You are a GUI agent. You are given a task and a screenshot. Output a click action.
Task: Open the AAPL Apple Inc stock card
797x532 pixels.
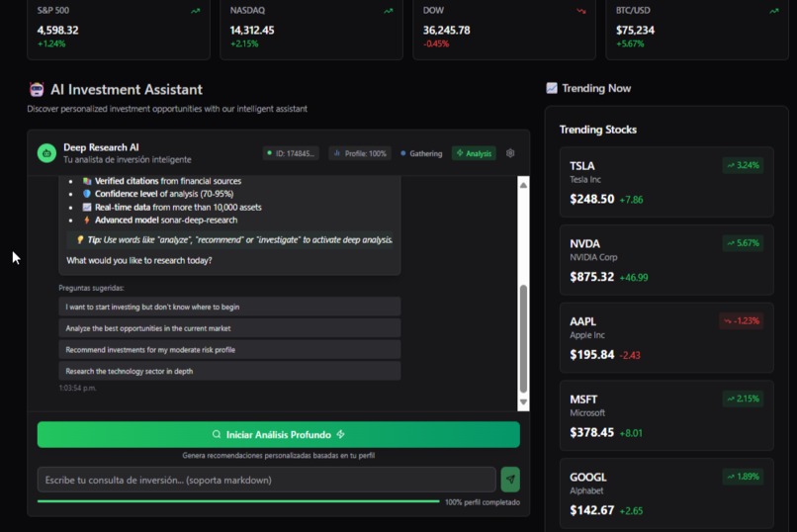666,337
